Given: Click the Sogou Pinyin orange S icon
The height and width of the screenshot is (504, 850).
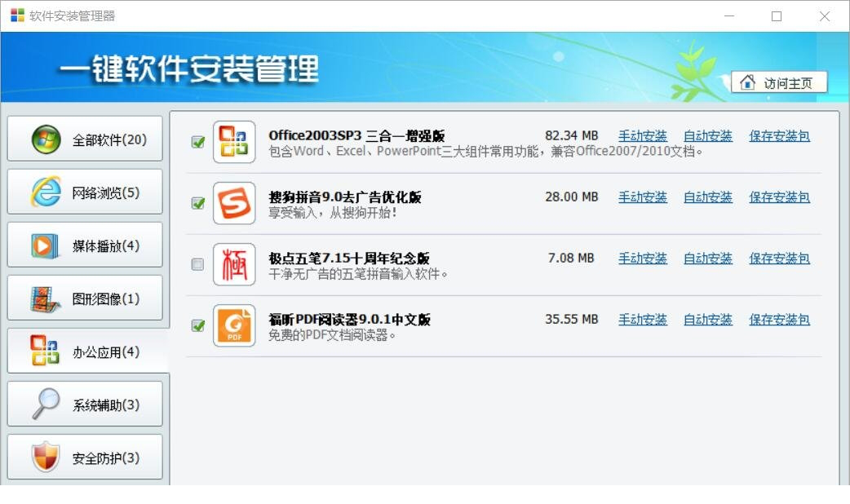Looking at the screenshot, I should click(234, 203).
